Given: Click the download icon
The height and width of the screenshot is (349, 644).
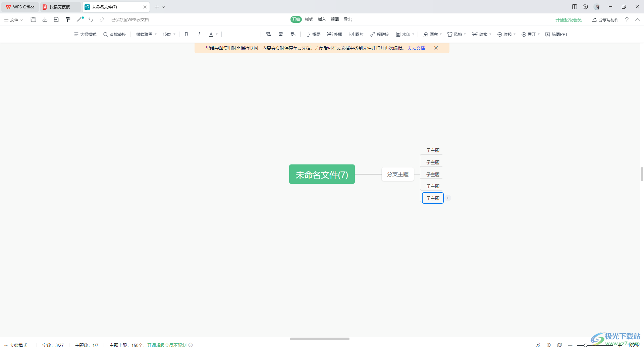Looking at the screenshot, I should click(x=45, y=19).
